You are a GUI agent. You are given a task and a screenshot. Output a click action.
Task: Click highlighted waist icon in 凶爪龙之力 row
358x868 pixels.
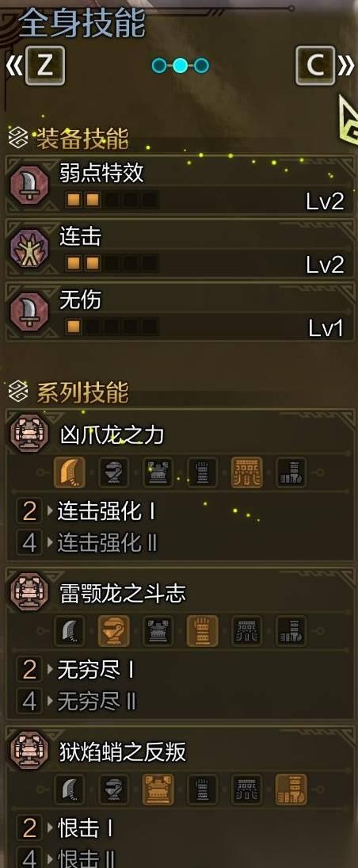tap(247, 472)
